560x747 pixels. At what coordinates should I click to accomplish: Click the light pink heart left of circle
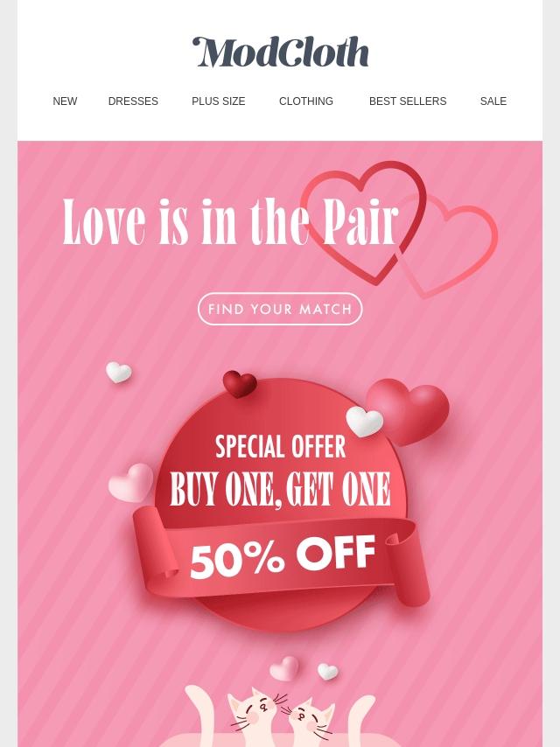coord(130,483)
